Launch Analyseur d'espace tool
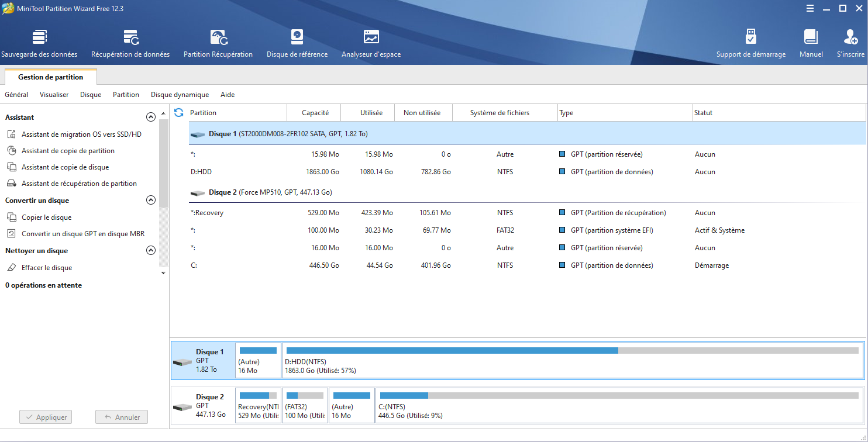The image size is (868, 442). pos(371,44)
